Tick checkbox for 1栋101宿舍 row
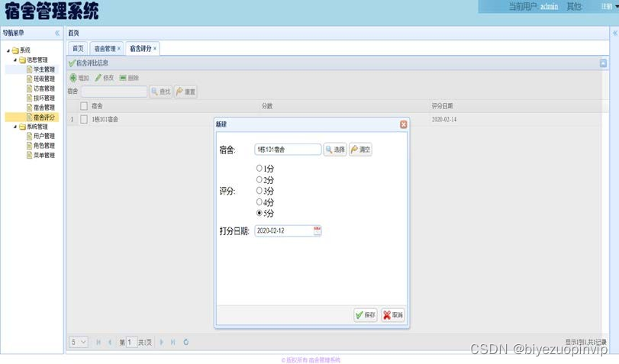The height and width of the screenshot is (364, 619). pos(84,119)
